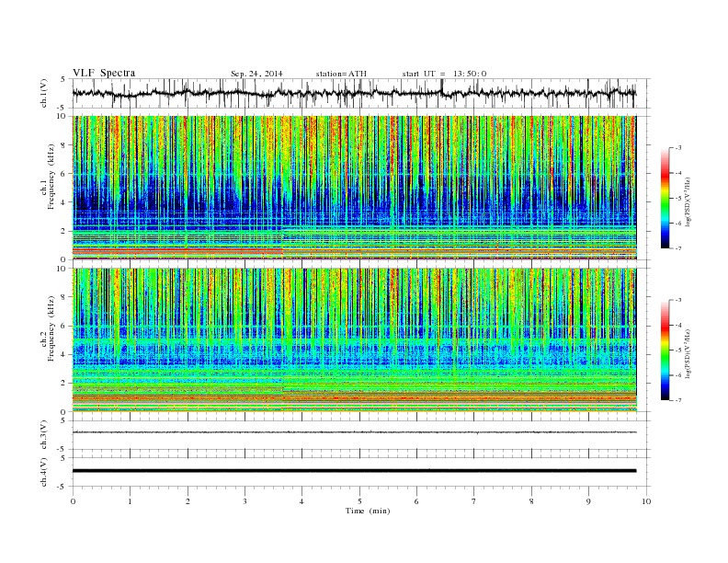Click the "ch.3(V)" axis label
The height and width of the screenshot is (563, 728).
44,435
